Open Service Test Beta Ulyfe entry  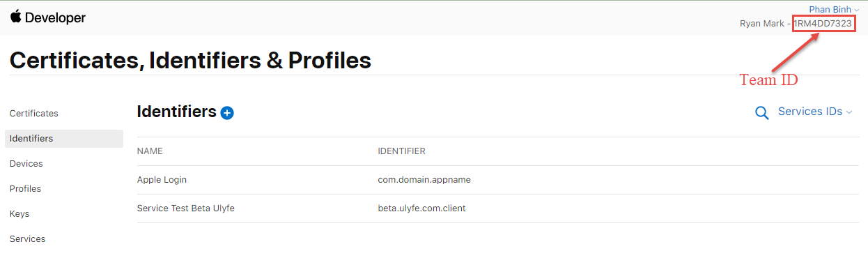click(x=186, y=208)
